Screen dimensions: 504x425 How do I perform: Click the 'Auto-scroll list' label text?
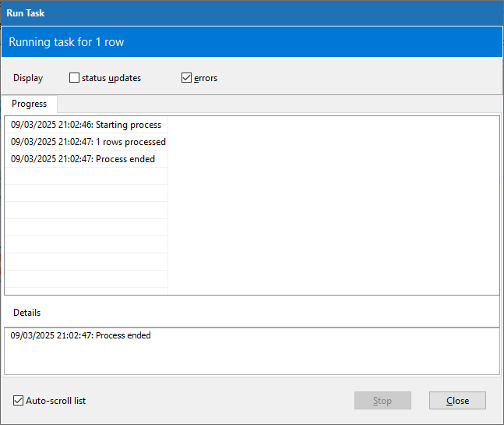click(56, 401)
